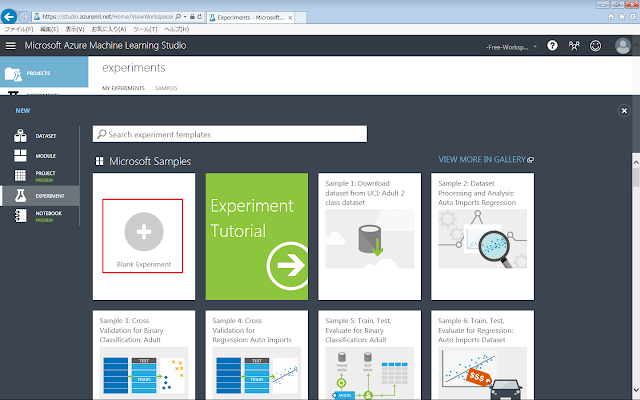This screenshot has height=400, width=640.
Task: Click the browser address bar URL
Action: pos(108,17)
